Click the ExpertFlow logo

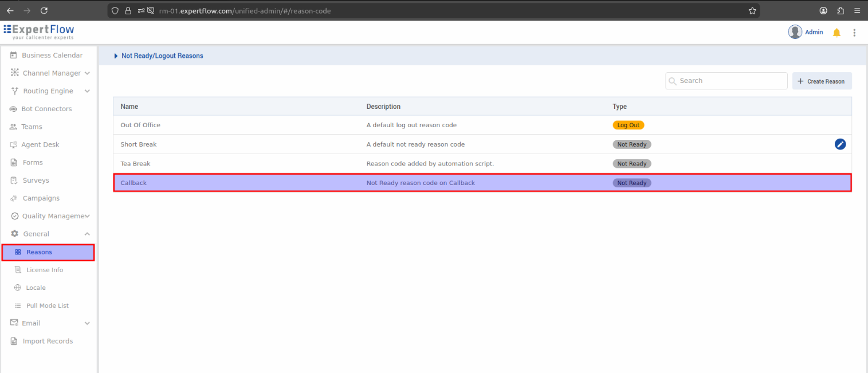[x=39, y=32]
